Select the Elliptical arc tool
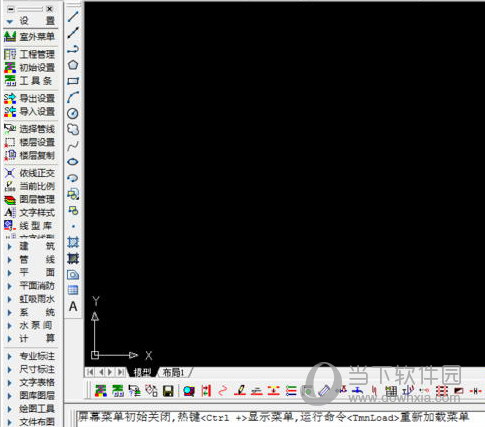The width and height of the screenshot is (485, 427). click(x=73, y=178)
